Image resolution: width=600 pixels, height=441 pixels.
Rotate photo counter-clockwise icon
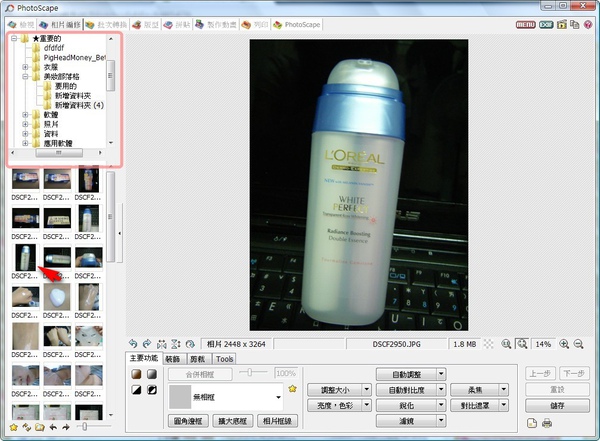[x=133, y=344]
